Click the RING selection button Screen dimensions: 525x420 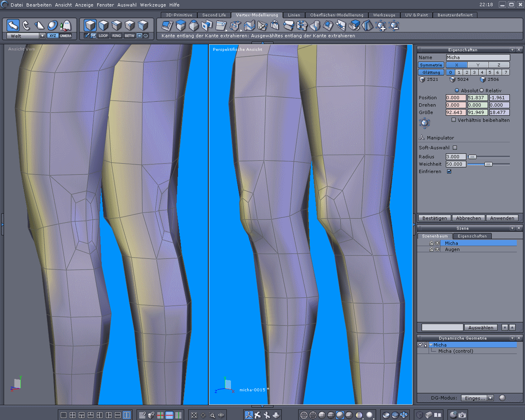[116, 36]
